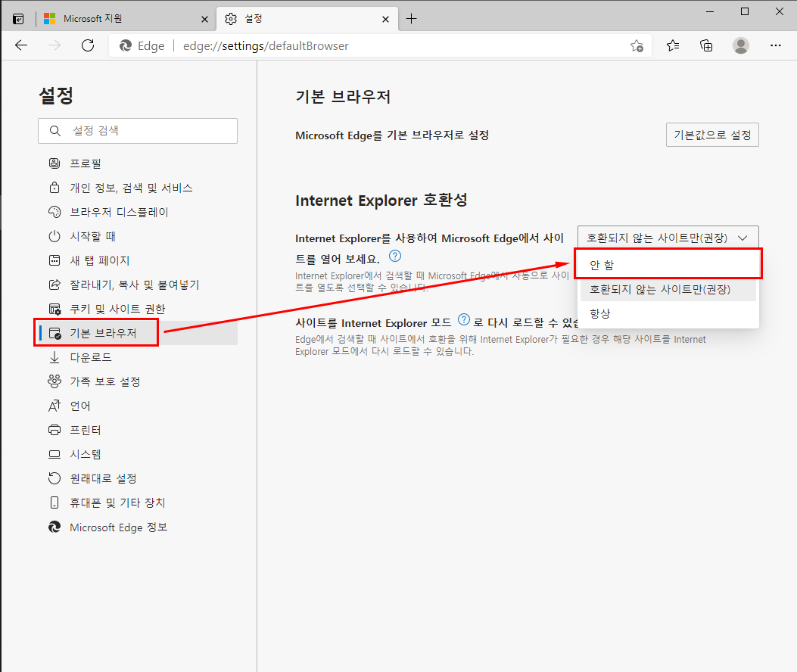
Task: Add this page to favorites star icon
Action: [637, 46]
